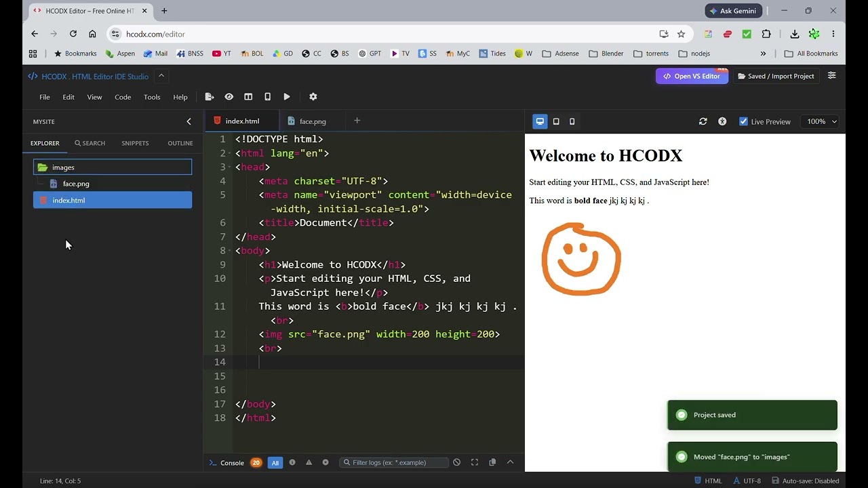Switch preview to desktop device mode
The height and width of the screenshot is (488, 868).
(540, 121)
